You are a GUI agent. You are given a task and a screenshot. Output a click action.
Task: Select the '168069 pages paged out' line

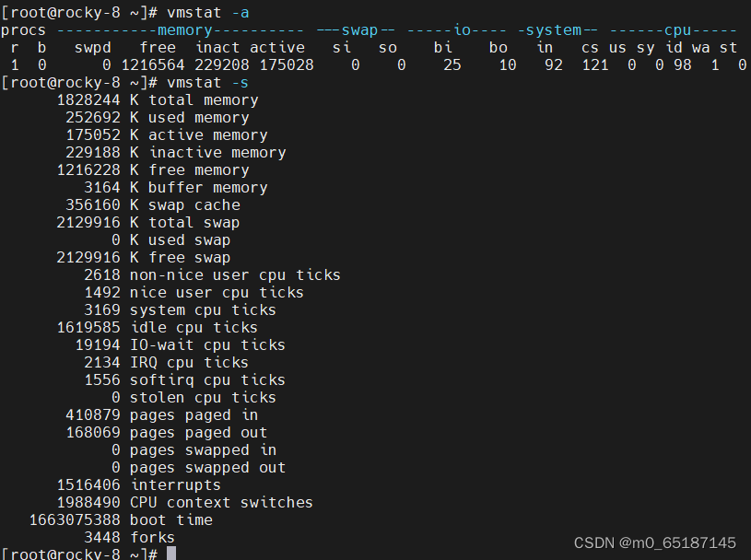click(167, 432)
